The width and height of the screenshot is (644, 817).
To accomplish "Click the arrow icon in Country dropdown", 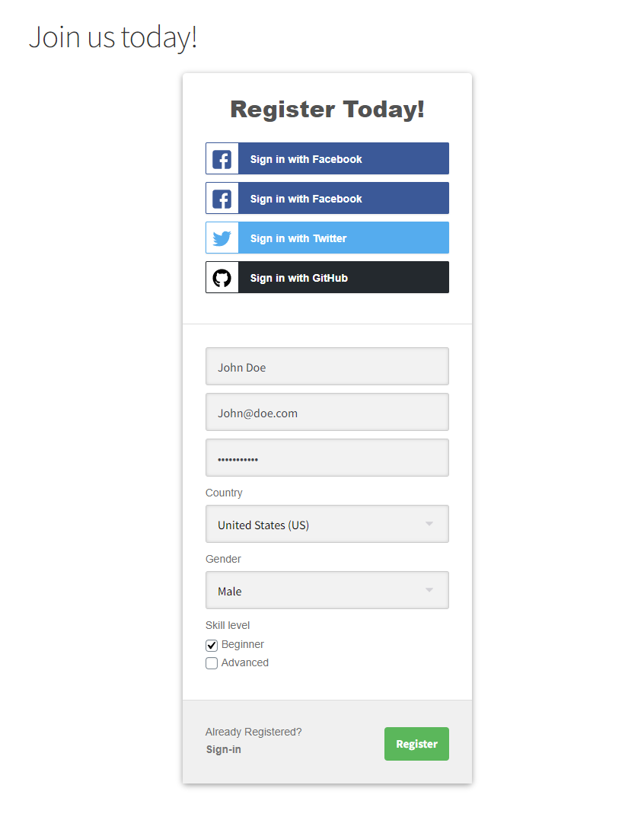I will coord(429,525).
